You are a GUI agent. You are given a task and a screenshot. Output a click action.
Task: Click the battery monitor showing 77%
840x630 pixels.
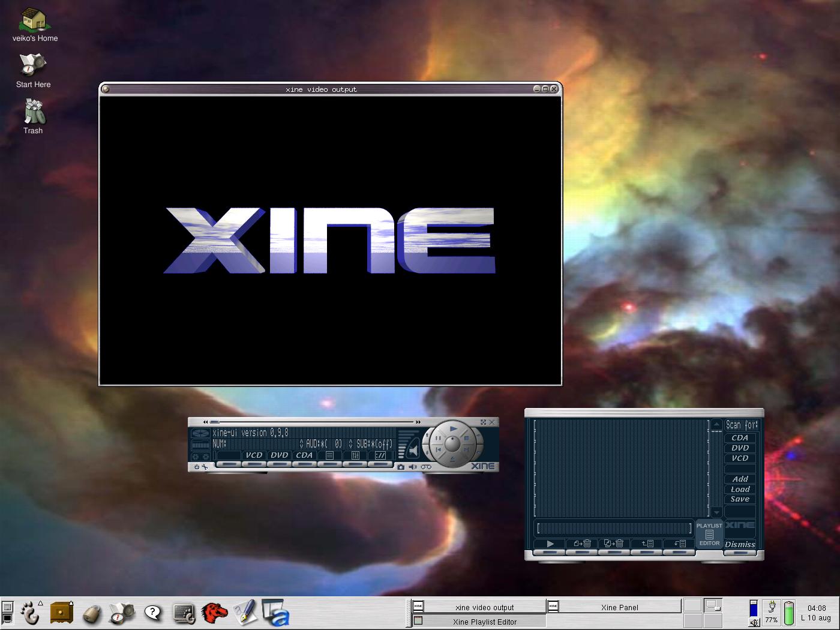tap(771, 613)
